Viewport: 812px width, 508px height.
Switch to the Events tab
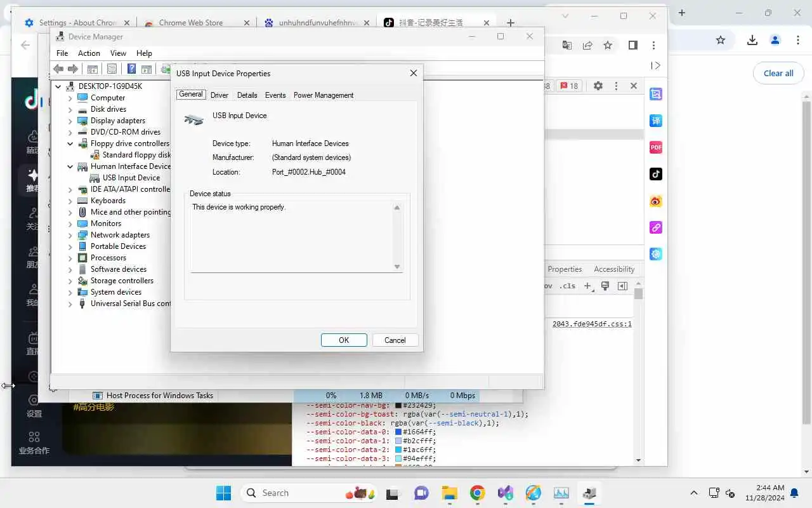[x=275, y=95]
